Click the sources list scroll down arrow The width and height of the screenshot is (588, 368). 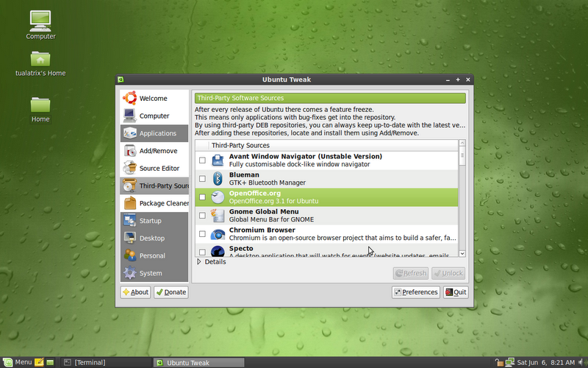click(462, 253)
